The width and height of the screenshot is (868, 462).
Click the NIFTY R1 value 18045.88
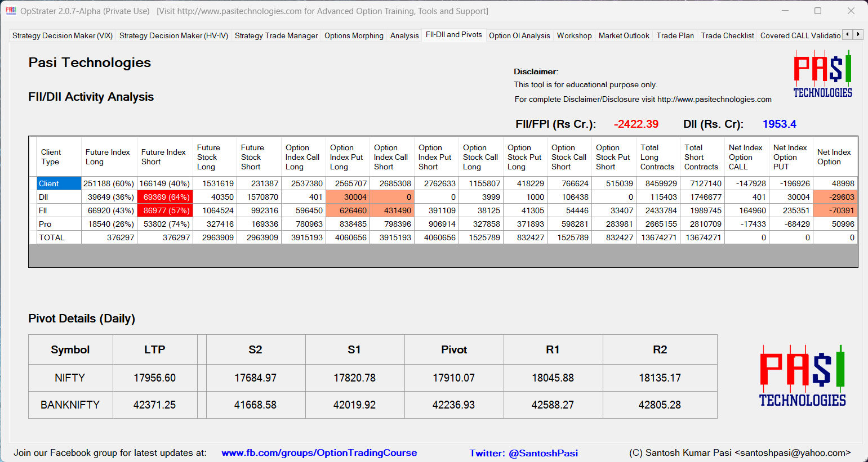point(553,378)
